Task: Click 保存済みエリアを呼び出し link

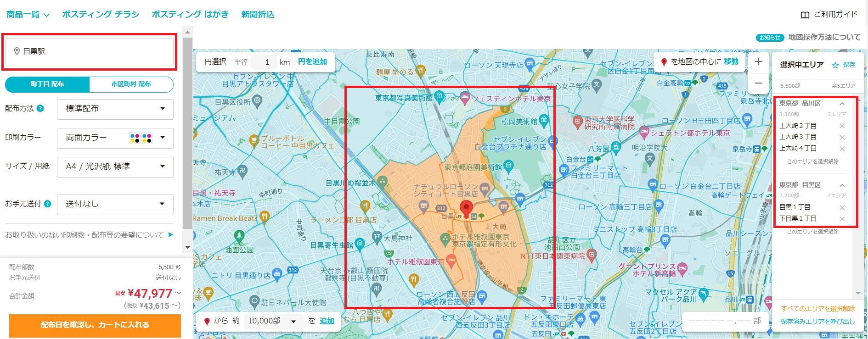Action: pyautogui.click(x=818, y=322)
